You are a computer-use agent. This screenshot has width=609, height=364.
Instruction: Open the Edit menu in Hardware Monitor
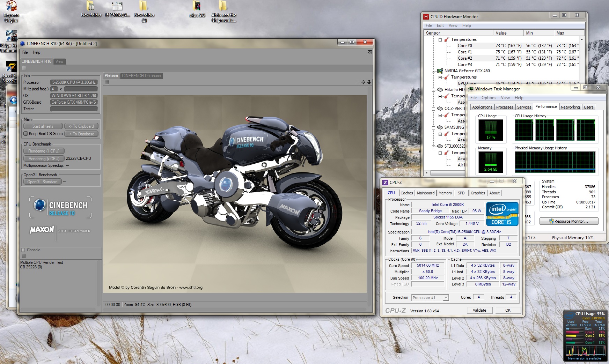440,25
